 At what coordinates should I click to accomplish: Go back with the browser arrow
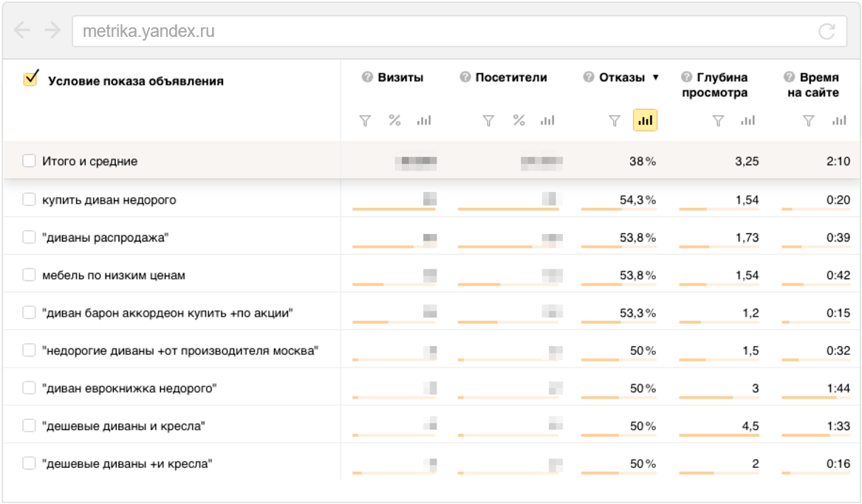pyautogui.click(x=22, y=30)
